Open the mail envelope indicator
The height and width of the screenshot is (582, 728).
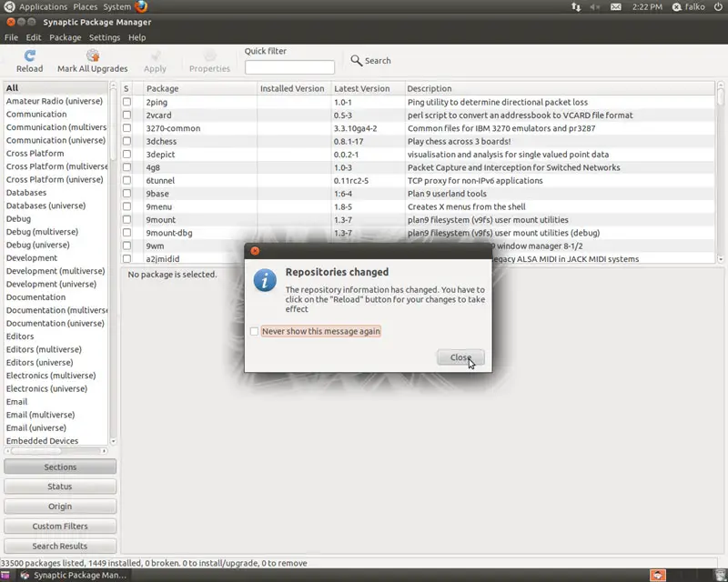[x=616, y=7]
